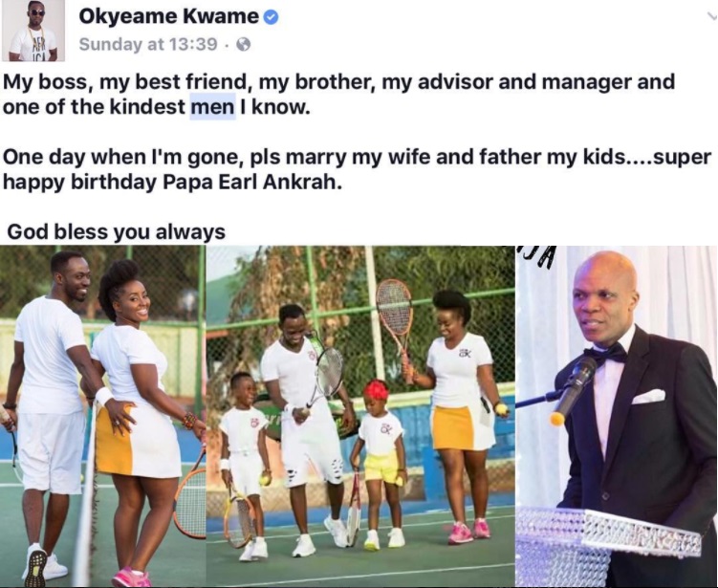
Task: Open the couple at tennis net photo
Action: (102, 416)
